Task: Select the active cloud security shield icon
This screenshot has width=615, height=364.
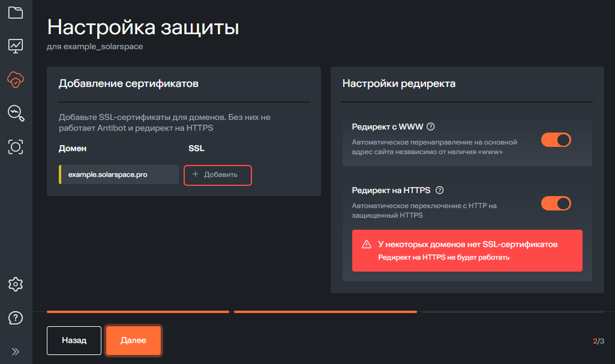Action: point(16,80)
